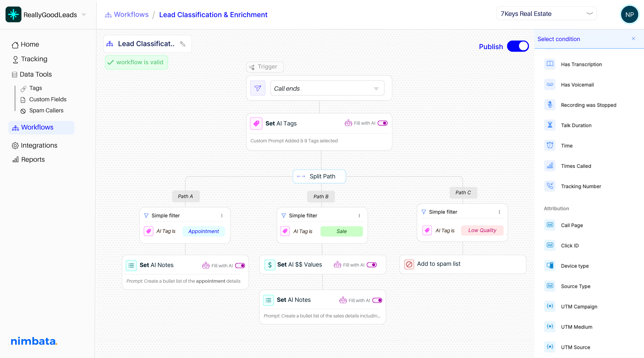The width and height of the screenshot is (644, 358).
Task: Toggle Fill with AI on Path B AI Notes
Action: (377, 300)
